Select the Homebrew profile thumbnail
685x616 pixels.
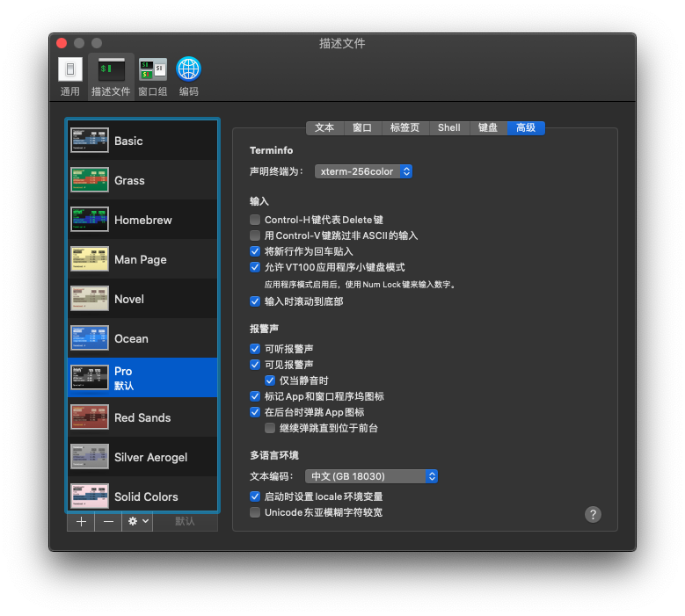(90, 220)
